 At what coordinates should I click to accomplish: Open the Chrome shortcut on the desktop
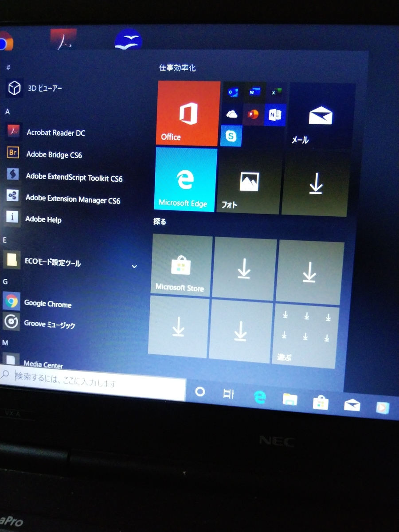5,42
